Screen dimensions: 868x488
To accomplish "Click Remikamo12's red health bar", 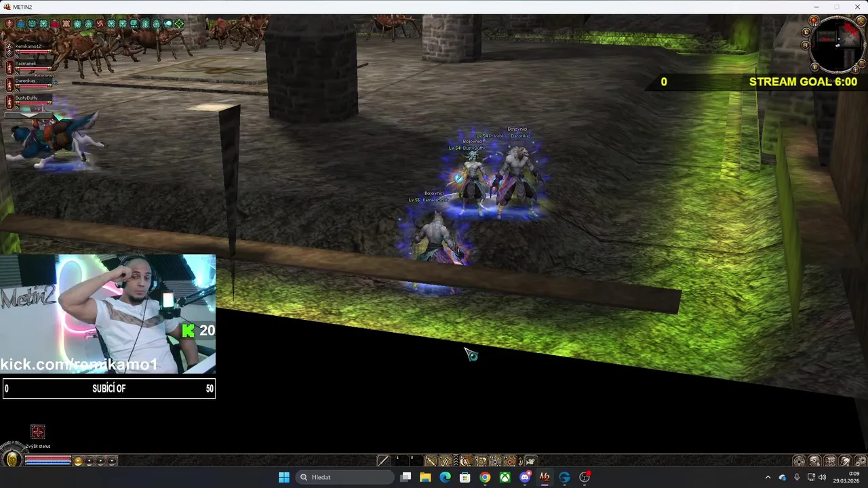I will click(34, 52).
